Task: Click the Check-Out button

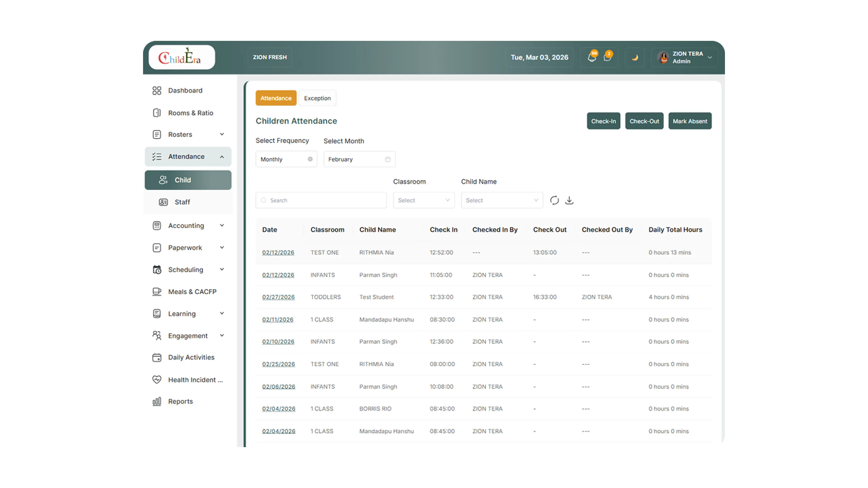Action: click(x=644, y=121)
